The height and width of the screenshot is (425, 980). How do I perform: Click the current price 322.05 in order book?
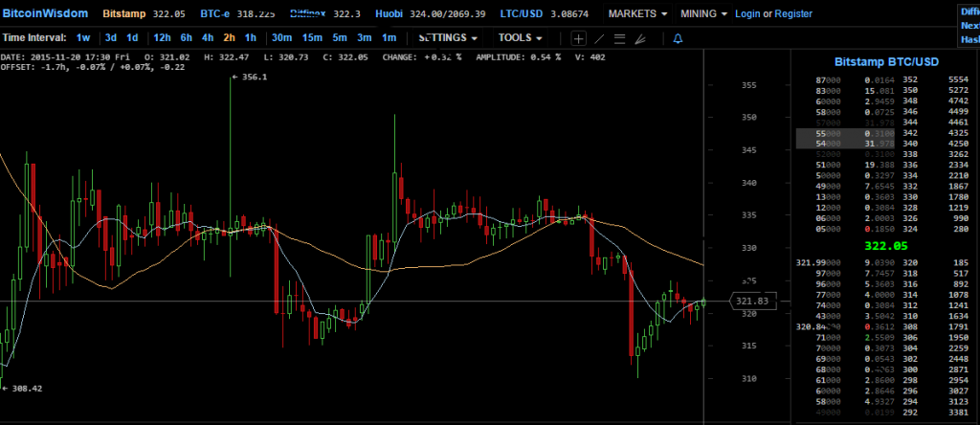[x=885, y=246]
